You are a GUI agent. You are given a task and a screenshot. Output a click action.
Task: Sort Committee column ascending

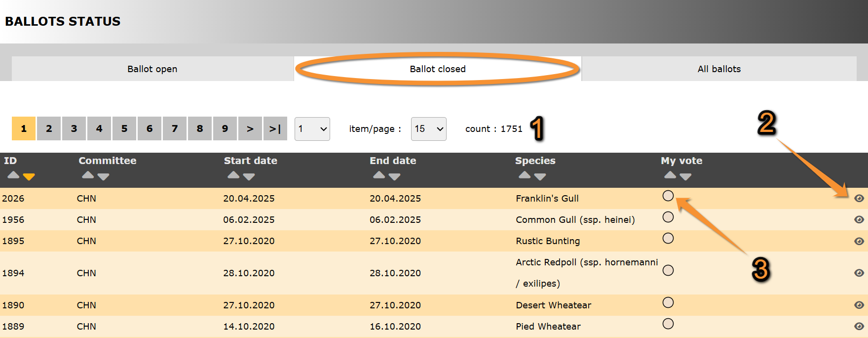88,175
